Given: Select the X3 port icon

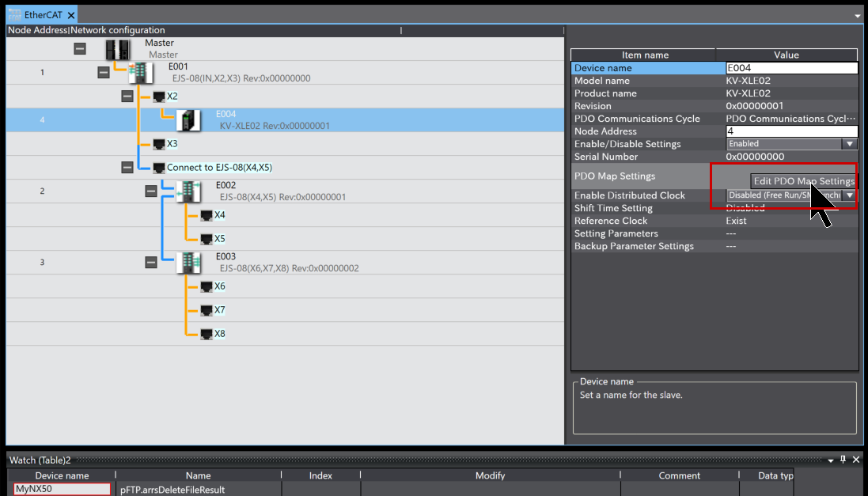Looking at the screenshot, I should pos(158,144).
